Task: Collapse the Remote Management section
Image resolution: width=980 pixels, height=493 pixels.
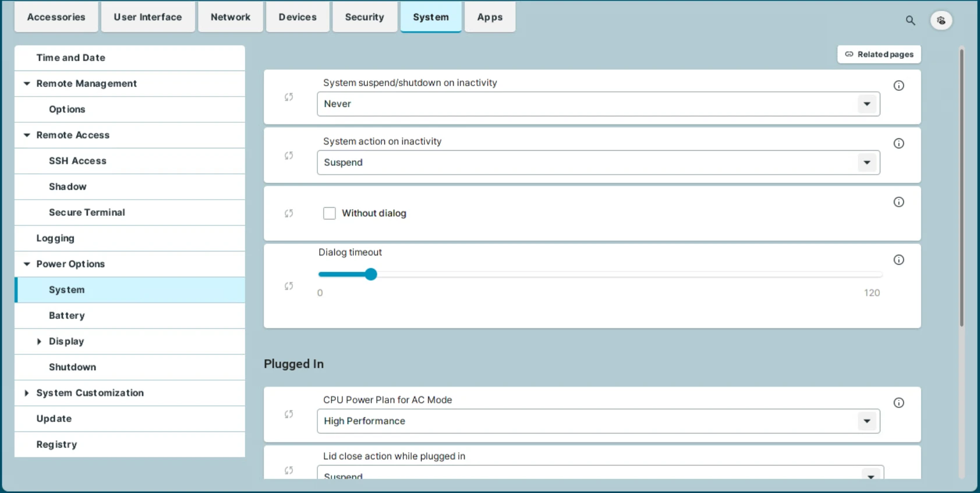Action: click(x=27, y=84)
